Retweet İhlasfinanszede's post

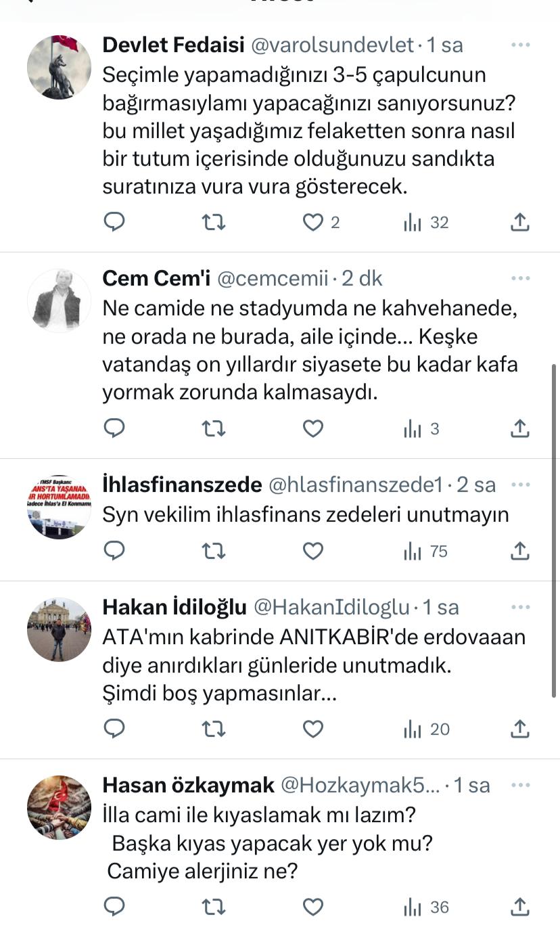click(x=214, y=551)
